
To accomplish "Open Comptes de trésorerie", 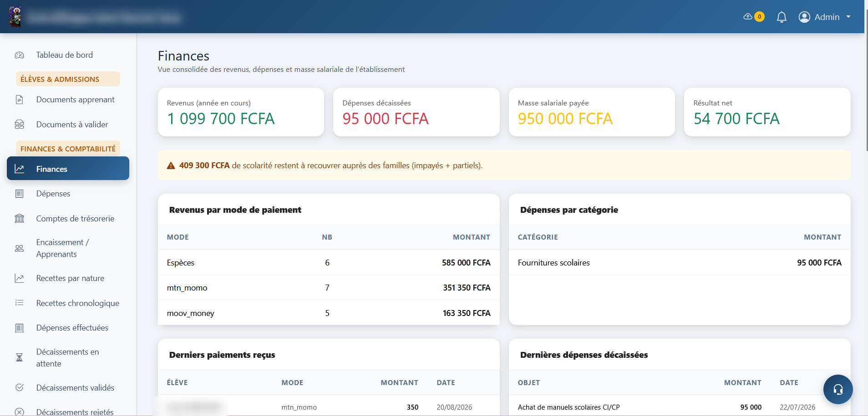I will 68,219.
